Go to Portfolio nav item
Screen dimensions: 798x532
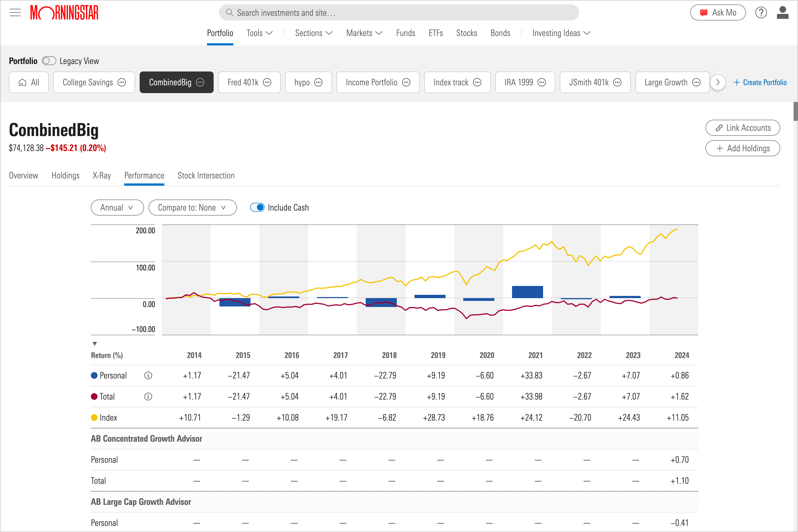[x=220, y=33]
